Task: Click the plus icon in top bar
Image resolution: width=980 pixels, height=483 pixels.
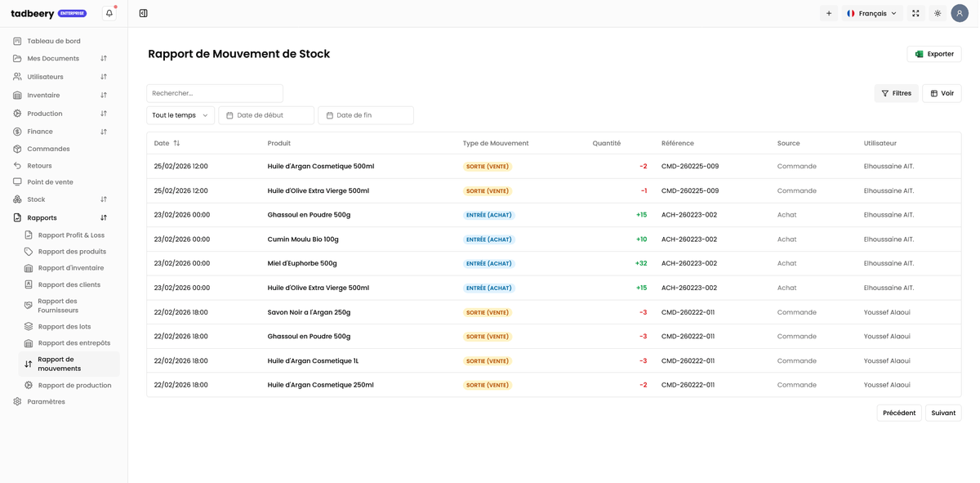Action: point(829,13)
